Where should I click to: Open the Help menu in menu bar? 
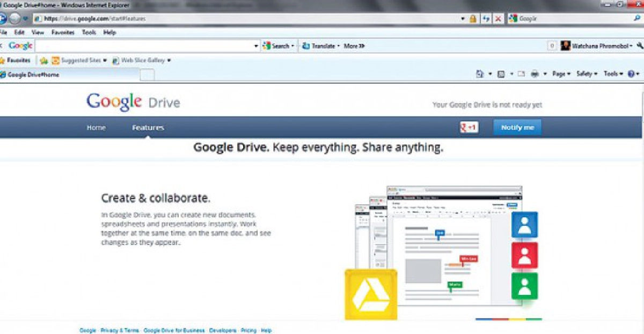tap(109, 32)
